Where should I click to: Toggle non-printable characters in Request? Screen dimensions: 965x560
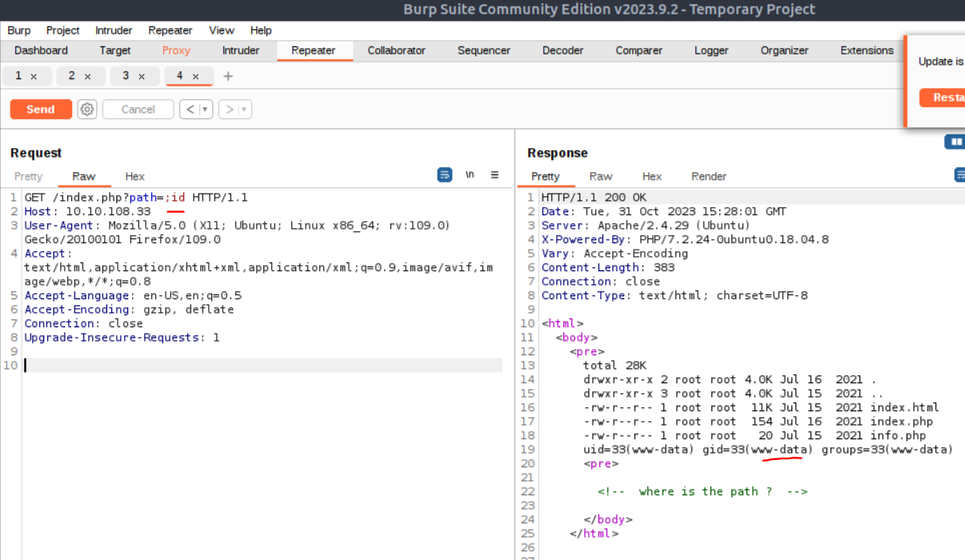[470, 175]
